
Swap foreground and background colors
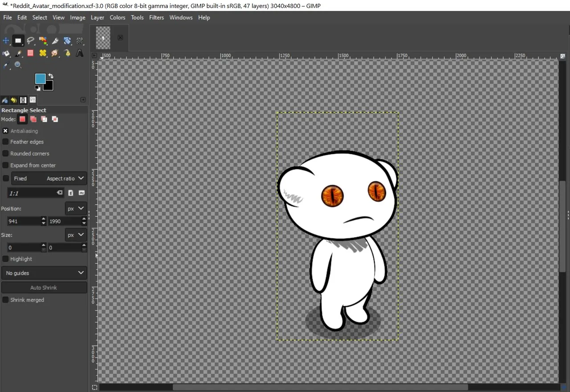coord(51,76)
